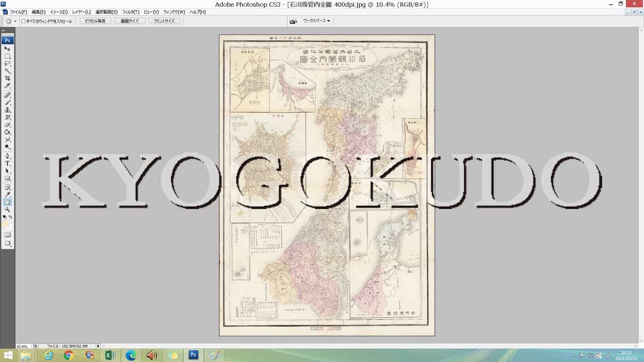Select the Magic Wand tool

pyautogui.click(x=7, y=71)
